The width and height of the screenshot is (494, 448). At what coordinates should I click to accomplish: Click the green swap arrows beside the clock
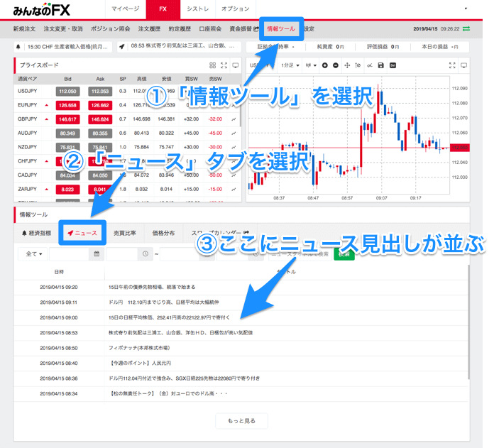[466, 28]
